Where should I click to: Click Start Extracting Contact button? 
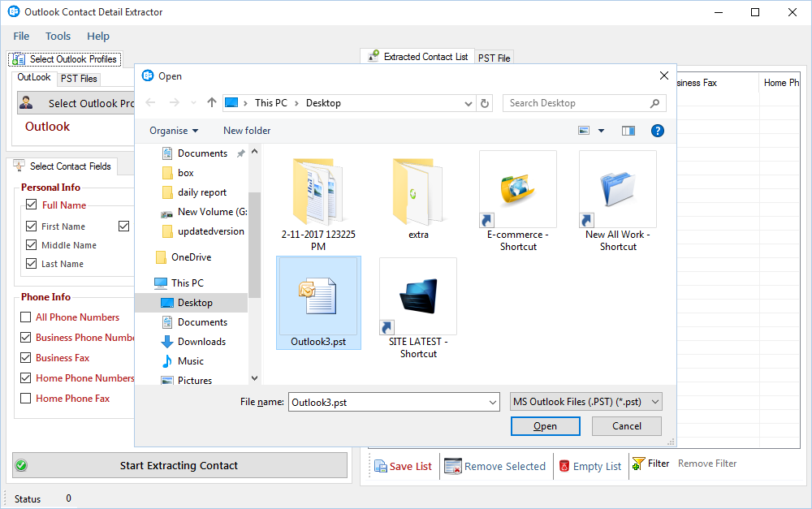coord(179,465)
